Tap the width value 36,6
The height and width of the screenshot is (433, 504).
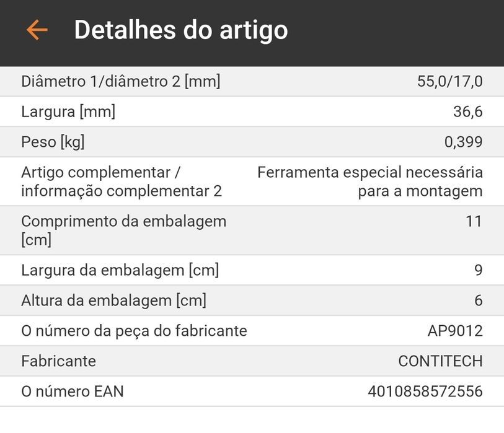tap(467, 112)
